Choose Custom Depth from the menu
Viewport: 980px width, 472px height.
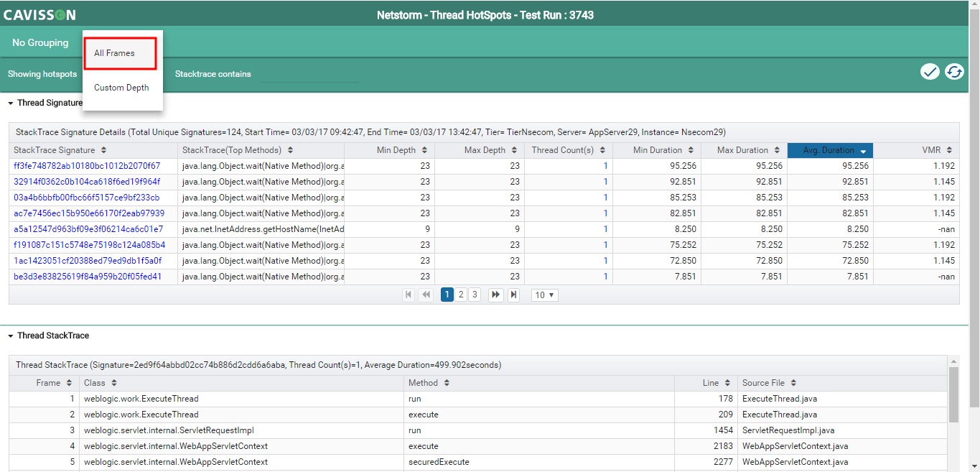[x=121, y=88]
